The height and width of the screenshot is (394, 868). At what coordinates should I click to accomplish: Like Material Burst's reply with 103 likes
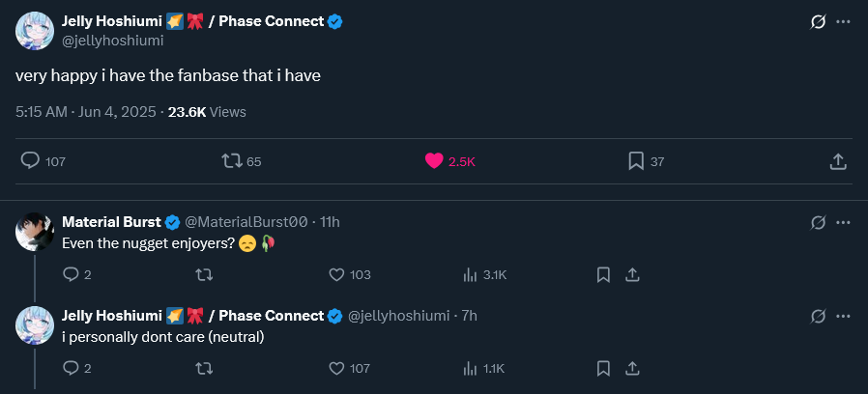coord(337,274)
